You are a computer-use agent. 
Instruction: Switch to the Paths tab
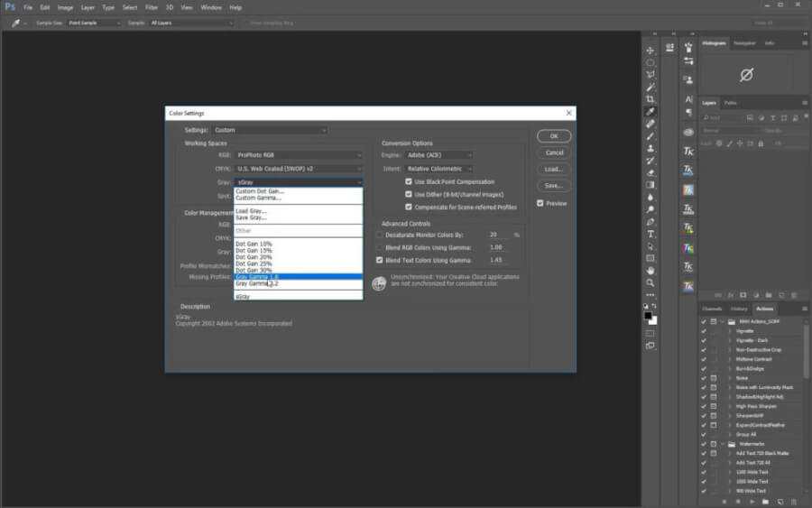(730, 103)
